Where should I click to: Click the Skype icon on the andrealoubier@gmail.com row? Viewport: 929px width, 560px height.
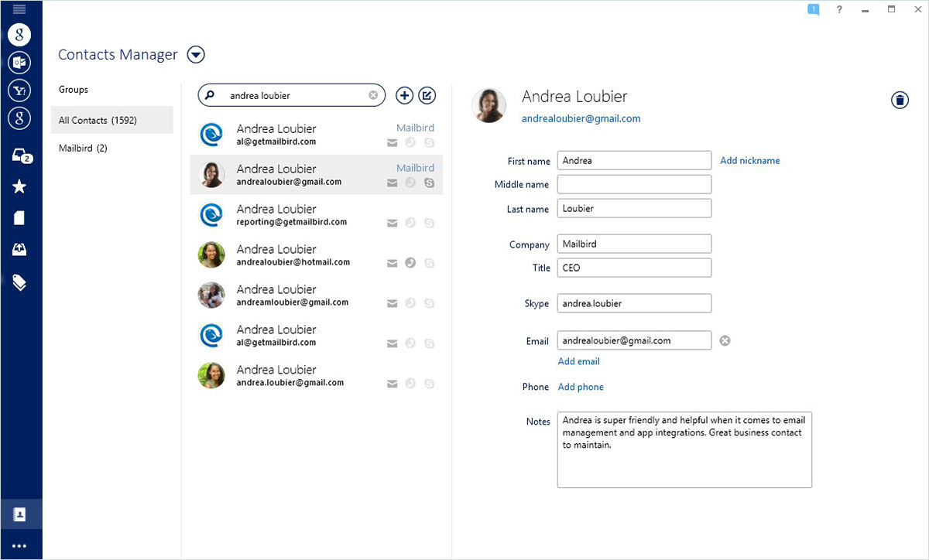click(x=429, y=183)
